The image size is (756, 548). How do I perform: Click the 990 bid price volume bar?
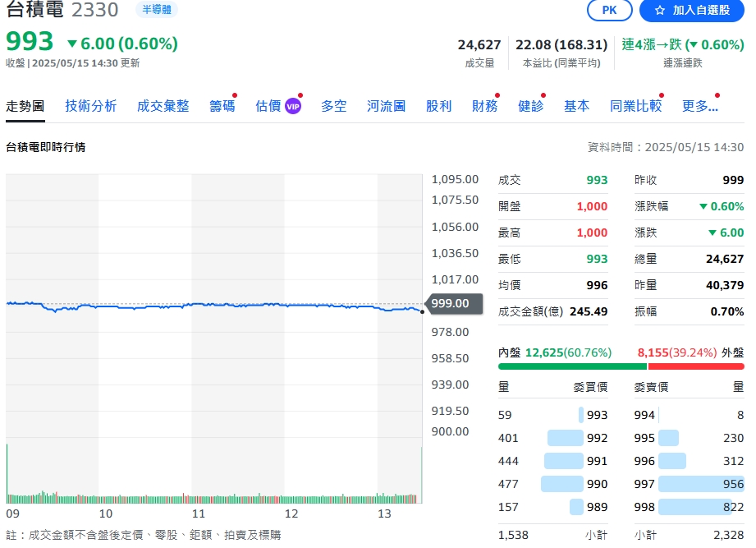tap(562, 485)
